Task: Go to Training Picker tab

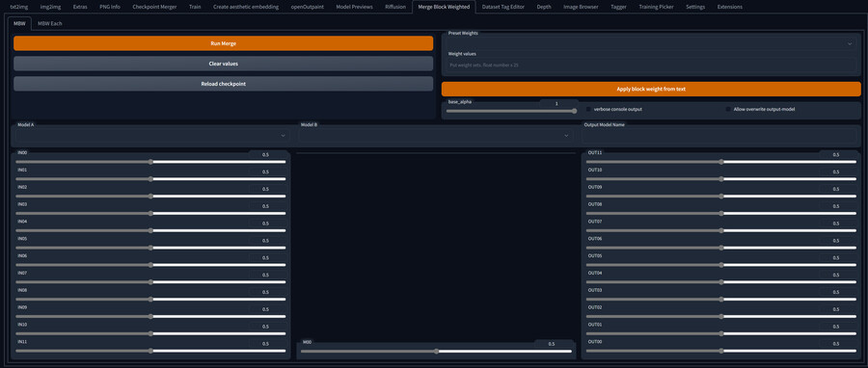Action: click(x=656, y=7)
